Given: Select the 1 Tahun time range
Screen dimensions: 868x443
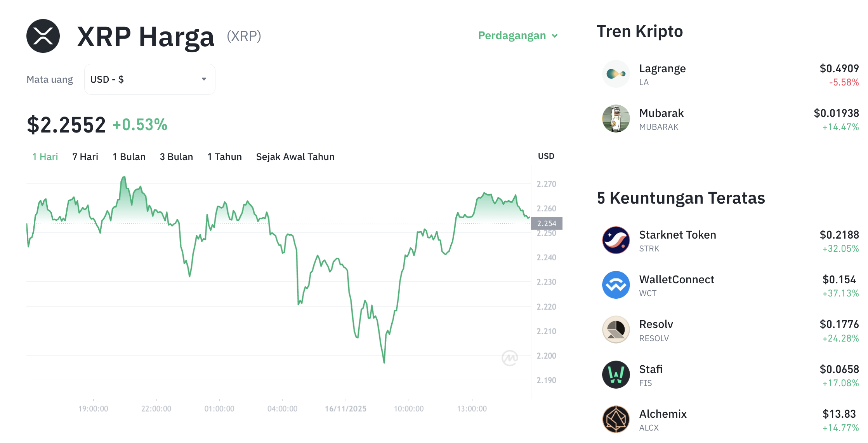Looking at the screenshot, I should 224,157.
